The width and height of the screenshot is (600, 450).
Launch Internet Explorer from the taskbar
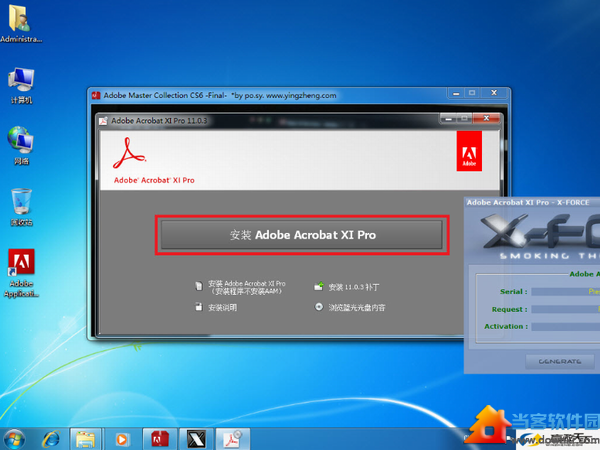coord(51,439)
